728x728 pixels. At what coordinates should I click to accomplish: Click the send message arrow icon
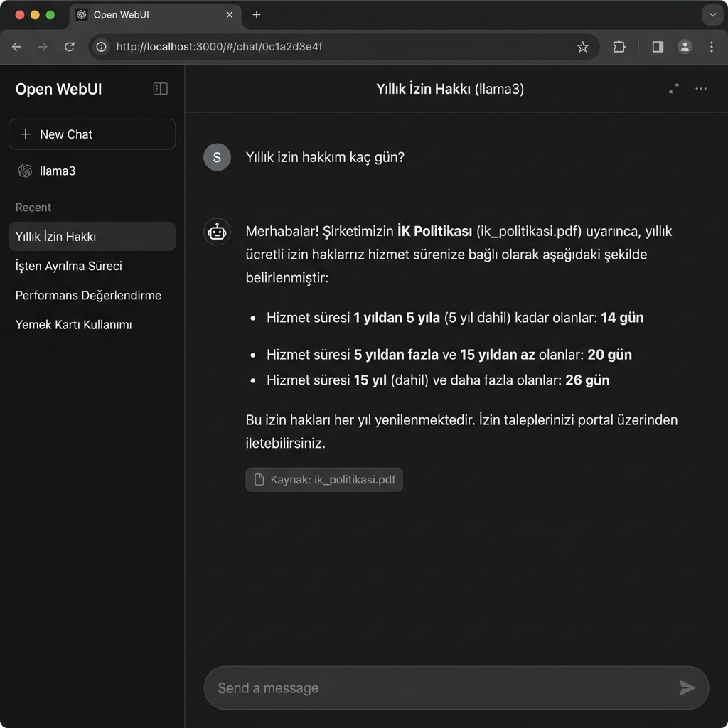click(x=687, y=687)
